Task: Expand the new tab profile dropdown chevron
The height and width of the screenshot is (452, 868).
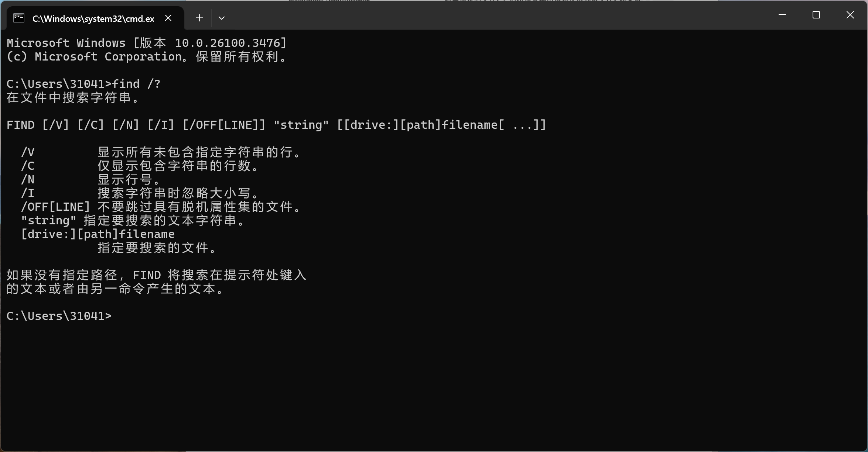Action: point(222,18)
